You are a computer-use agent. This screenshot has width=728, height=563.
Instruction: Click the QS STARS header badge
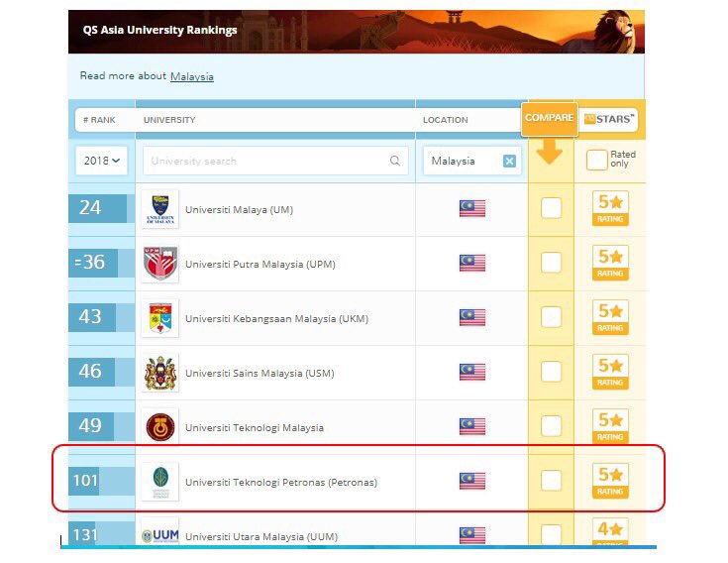609,119
